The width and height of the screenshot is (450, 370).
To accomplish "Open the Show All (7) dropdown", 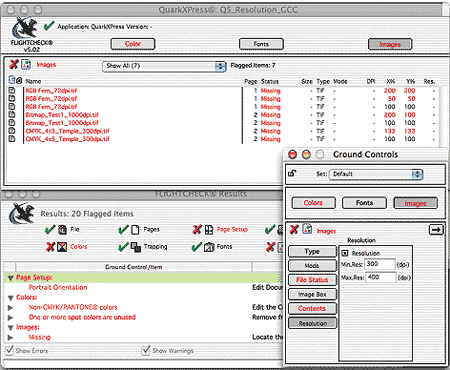I will pos(164,66).
